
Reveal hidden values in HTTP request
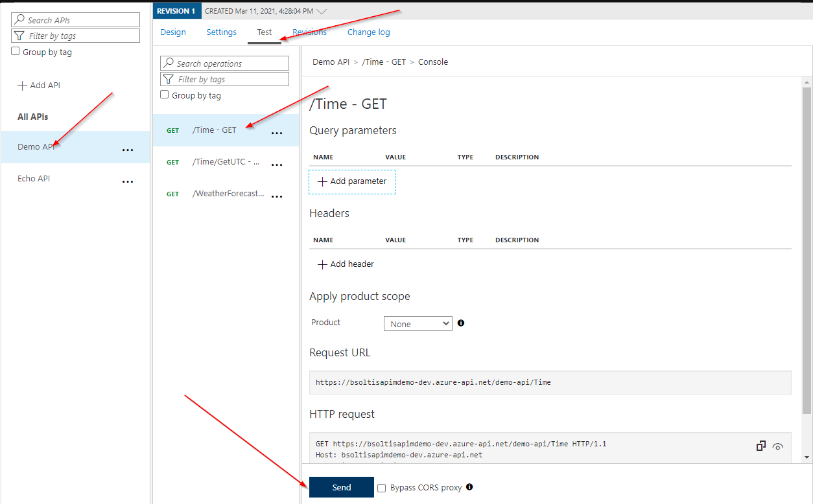tap(778, 447)
